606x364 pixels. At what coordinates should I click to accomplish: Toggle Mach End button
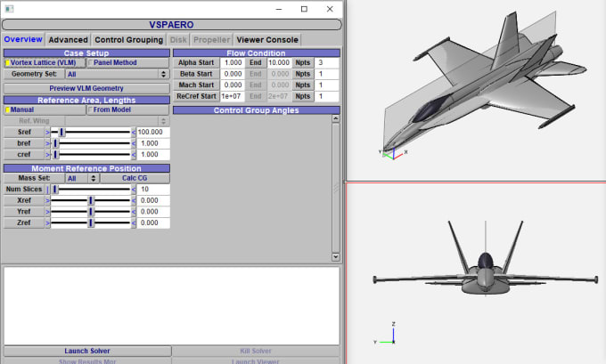click(256, 85)
